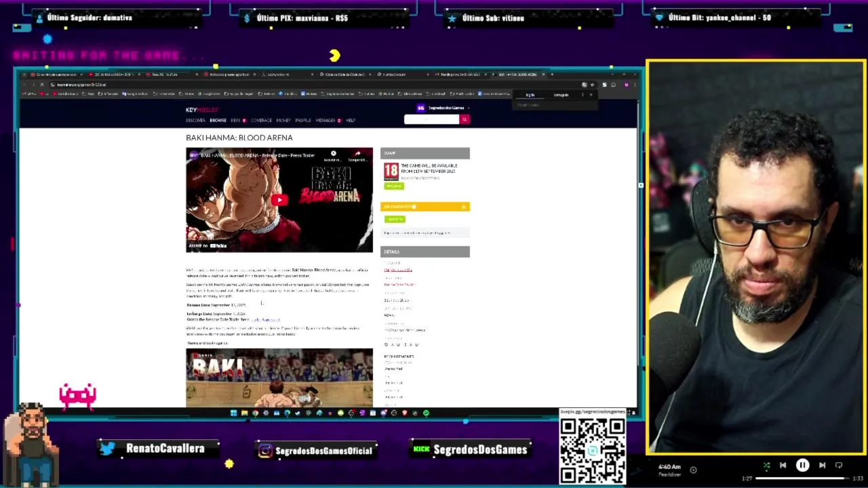Viewport: 868px width, 488px height.
Task: Click the pixel-art bearded avatar
Action: (x=31, y=444)
